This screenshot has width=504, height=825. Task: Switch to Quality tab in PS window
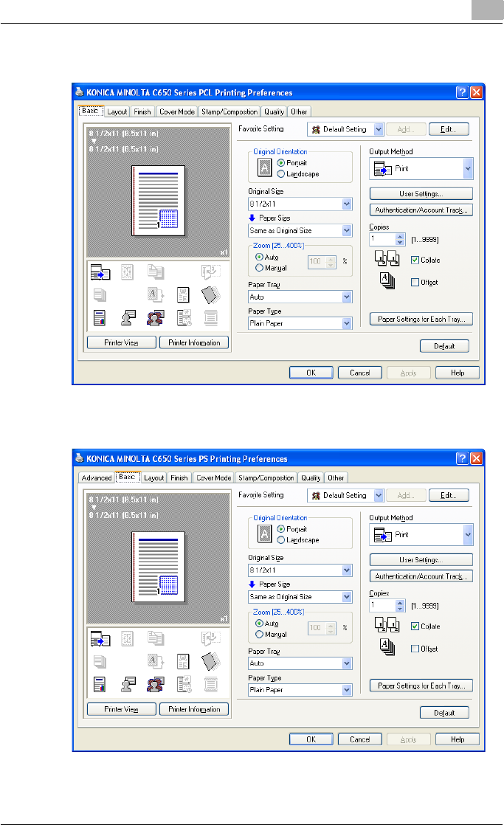(311, 477)
